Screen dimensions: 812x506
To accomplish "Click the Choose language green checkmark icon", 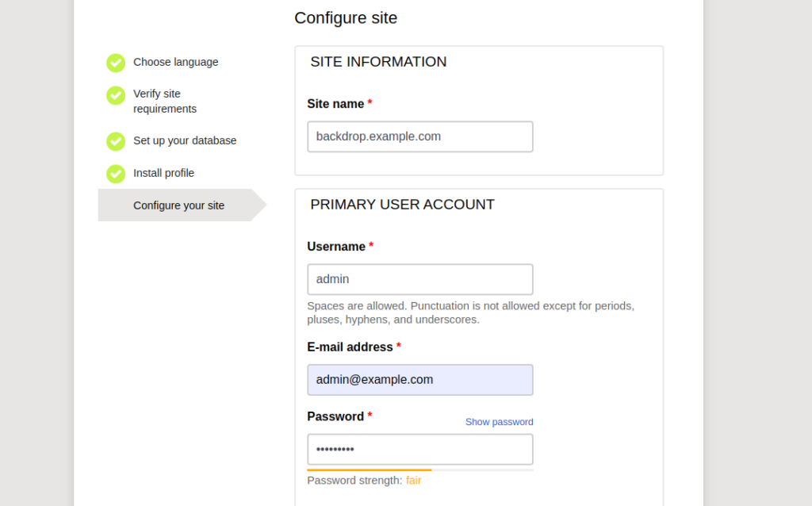I will (116, 63).
